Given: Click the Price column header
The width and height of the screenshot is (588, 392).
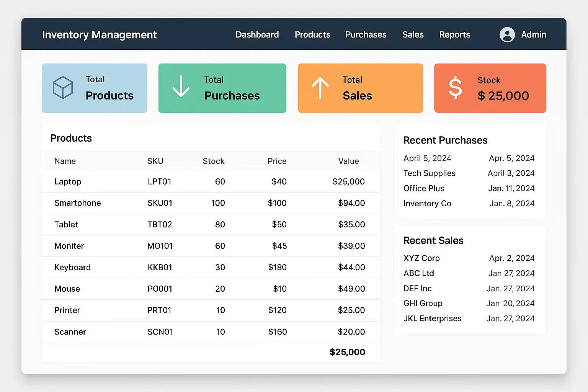Looking at the screenshot, I should (x=277, y=161).
